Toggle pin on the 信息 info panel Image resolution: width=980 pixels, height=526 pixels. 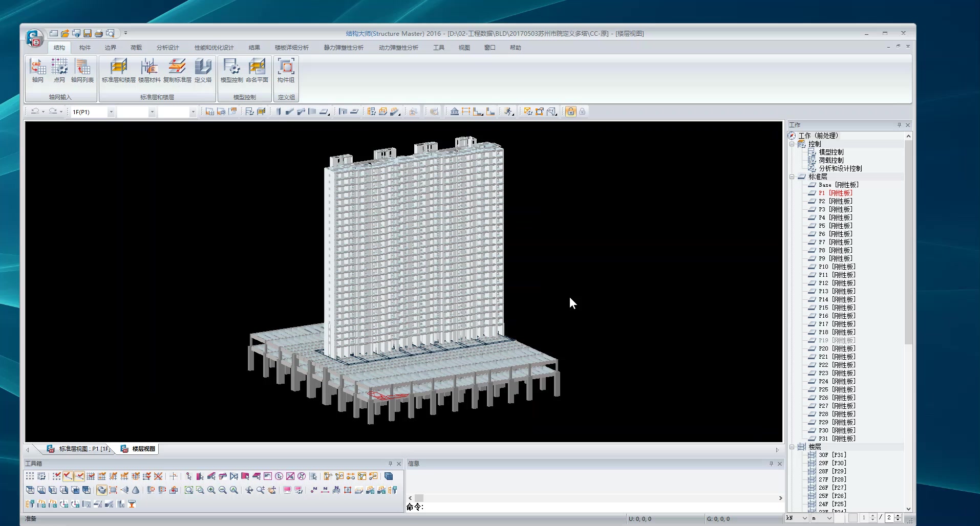pyautogui.click(x=771, y=464)
